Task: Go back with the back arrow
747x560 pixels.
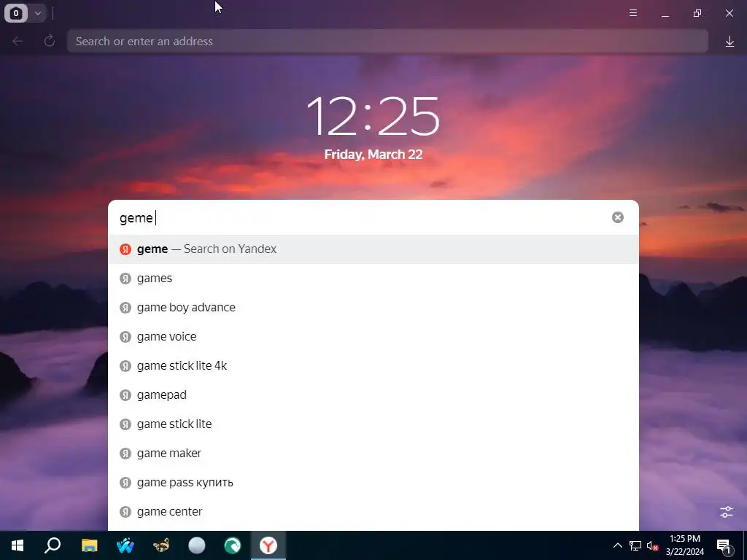Action: tap(18, 42)
